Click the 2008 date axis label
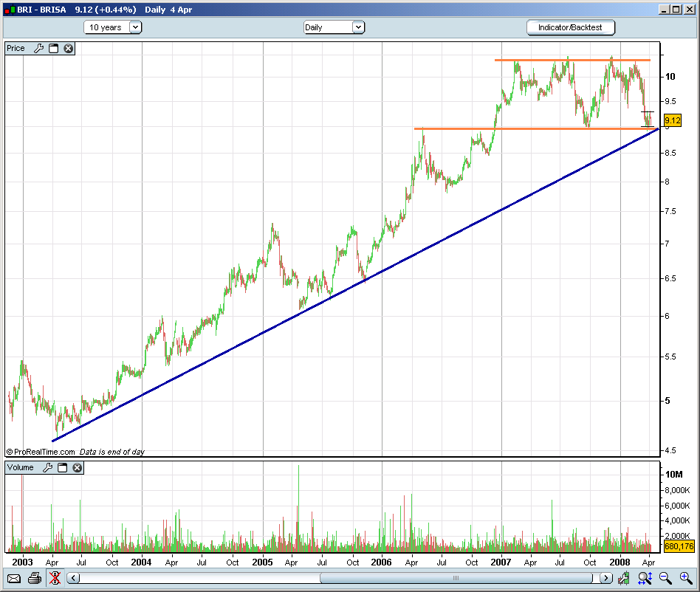Screen dimensions: 700x592 point(620,562)
